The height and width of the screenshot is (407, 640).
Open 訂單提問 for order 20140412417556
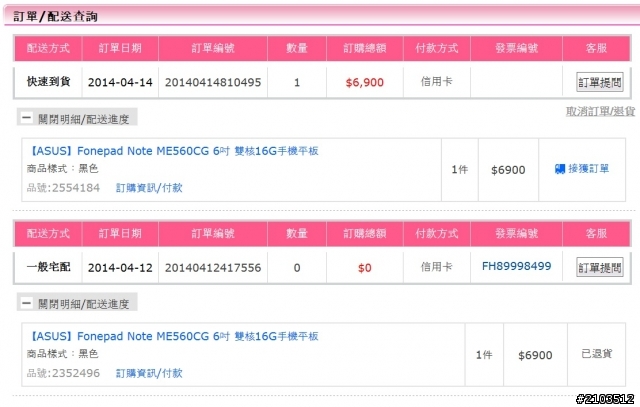pos(600,267)
